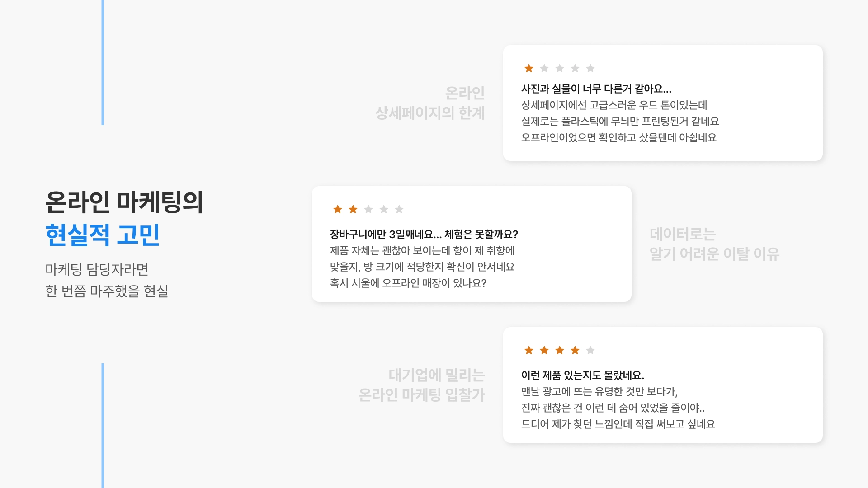Click the second gray star in top review
Screen dimensions: 868x488
point(544,68)
